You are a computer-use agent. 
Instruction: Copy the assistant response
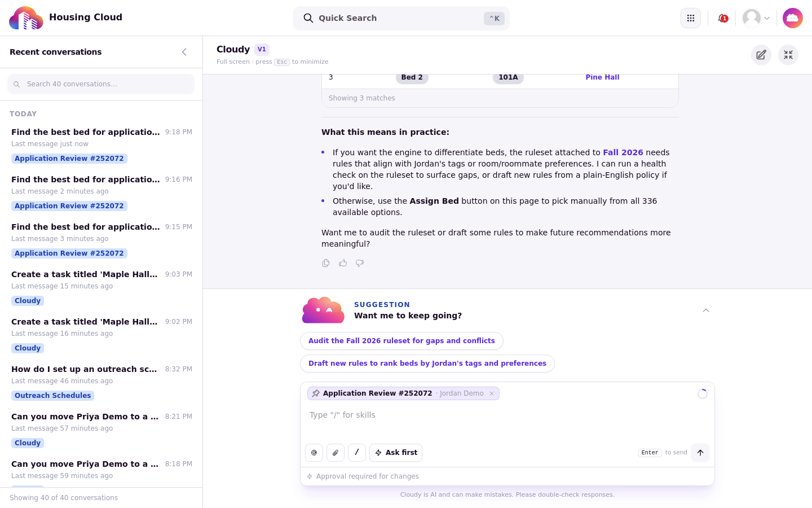coord(326,263)
